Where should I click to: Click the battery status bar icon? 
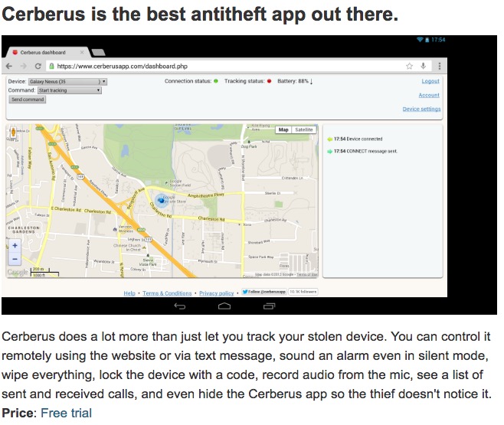[x=427, y=40]
